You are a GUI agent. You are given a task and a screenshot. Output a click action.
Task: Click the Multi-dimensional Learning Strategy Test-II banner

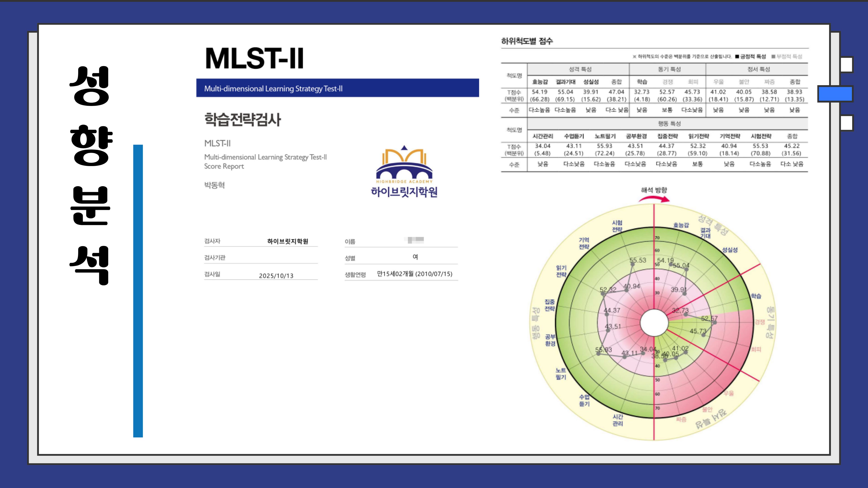pyautogui.click(x=338, y=88)
